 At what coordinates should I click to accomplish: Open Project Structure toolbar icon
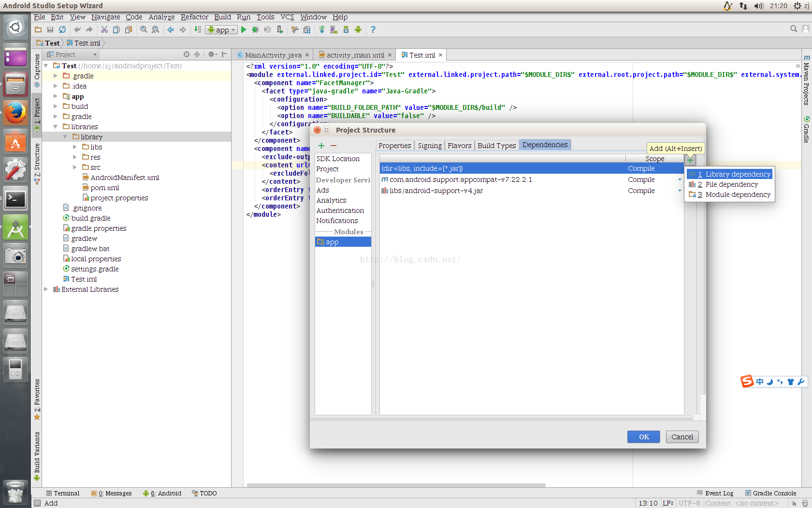[307, 30]
